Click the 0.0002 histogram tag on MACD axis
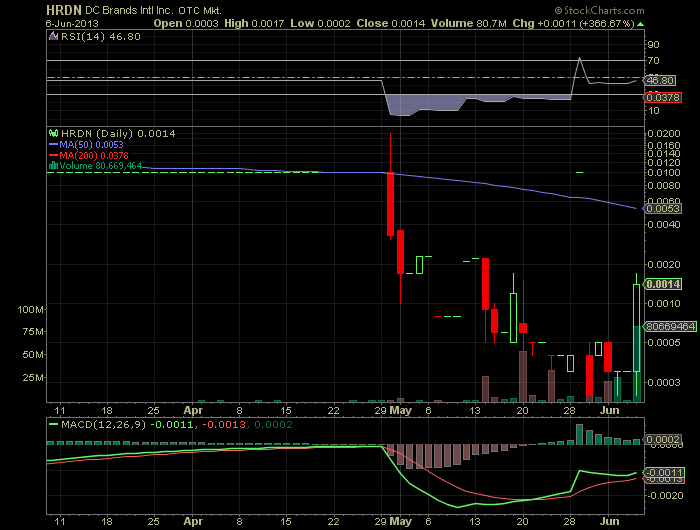 [662, 440]
